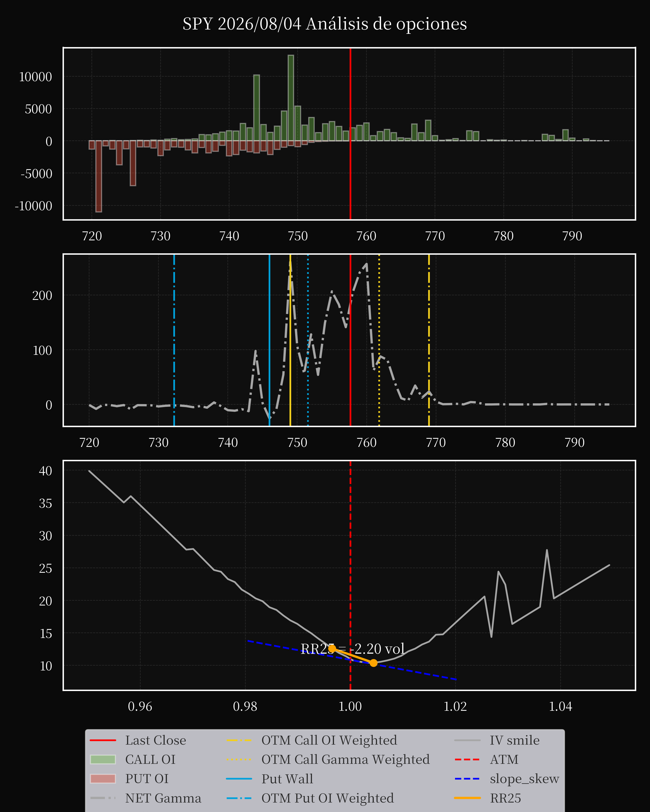The height and width of the screenshot is (812, 650).
Task: Click the red PUT OI legend swatch
Action: 103,779
